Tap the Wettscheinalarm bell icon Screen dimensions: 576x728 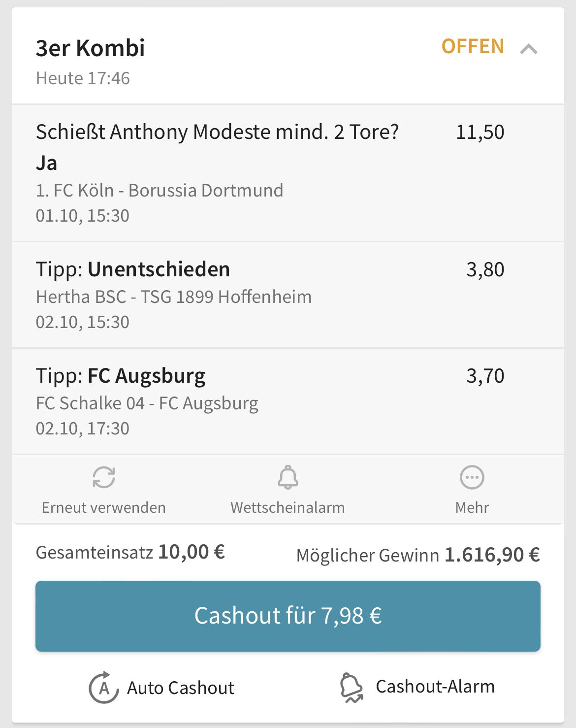pos(288,477)
